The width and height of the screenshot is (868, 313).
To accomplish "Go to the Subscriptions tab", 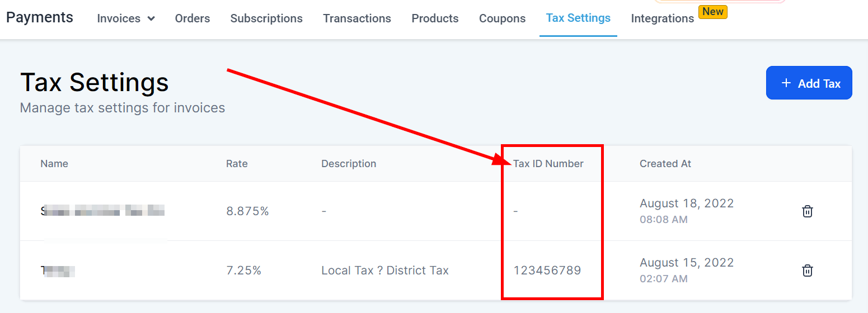I will [266, 18].
